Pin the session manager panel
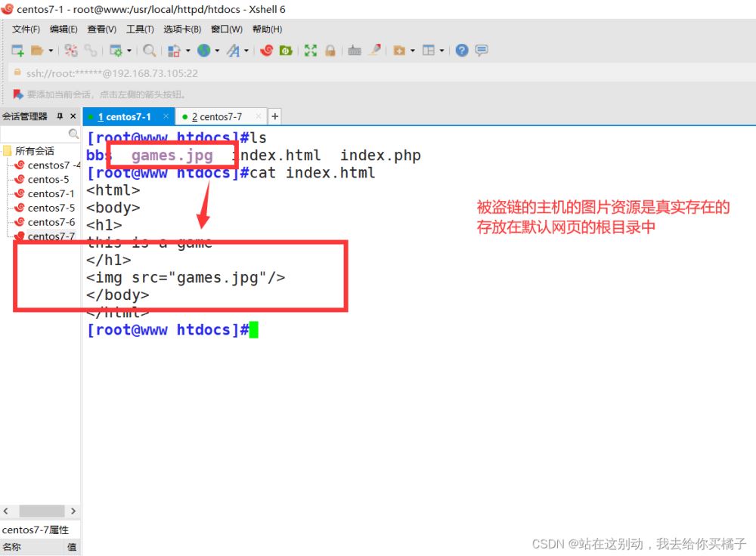Viewport: 756px width, 556px height. tap(60, 116)
